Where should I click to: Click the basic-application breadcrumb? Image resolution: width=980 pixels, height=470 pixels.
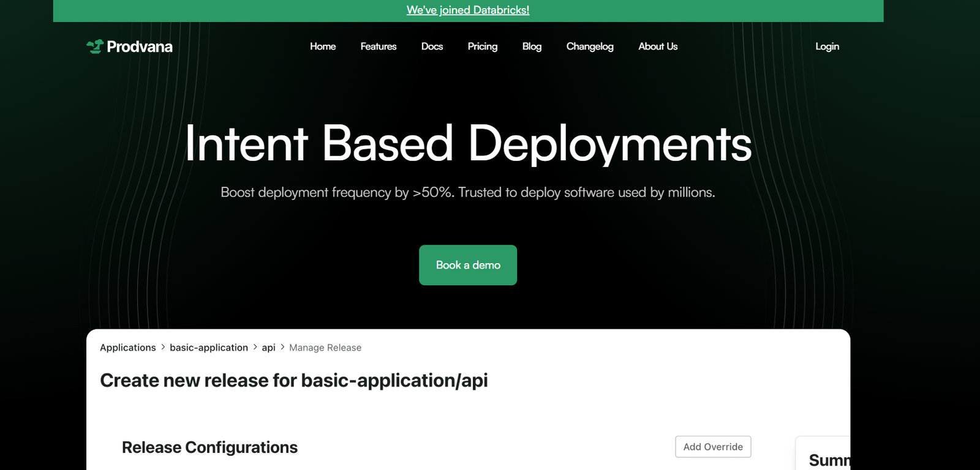[x=209, y=348]
